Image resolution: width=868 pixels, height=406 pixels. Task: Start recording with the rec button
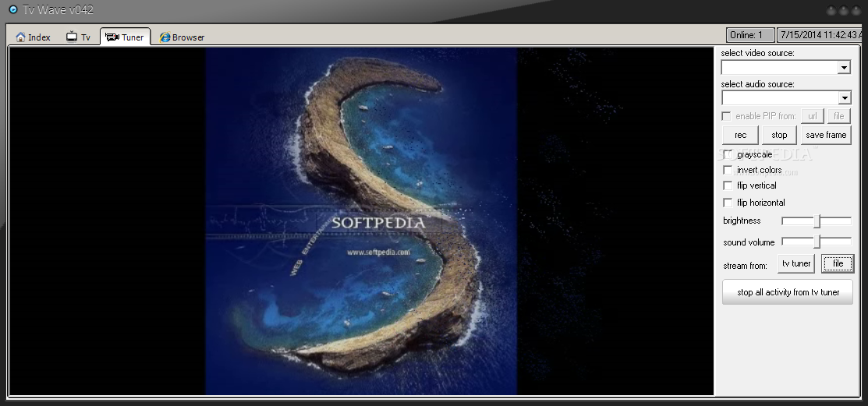[740, 135]
